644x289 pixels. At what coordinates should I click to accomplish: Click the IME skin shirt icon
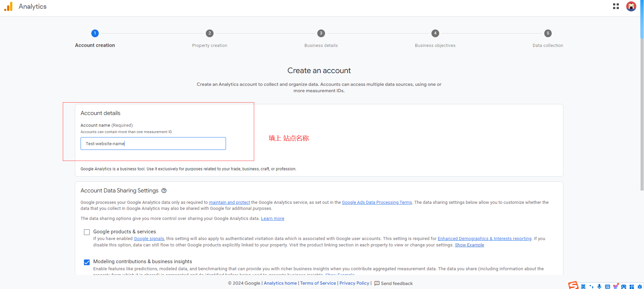click(615, 286)
